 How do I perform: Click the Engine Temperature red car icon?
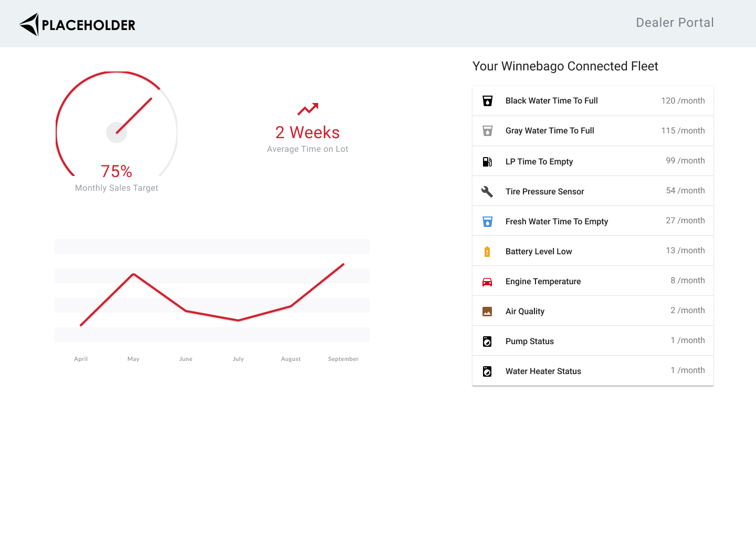pos(487,282)
